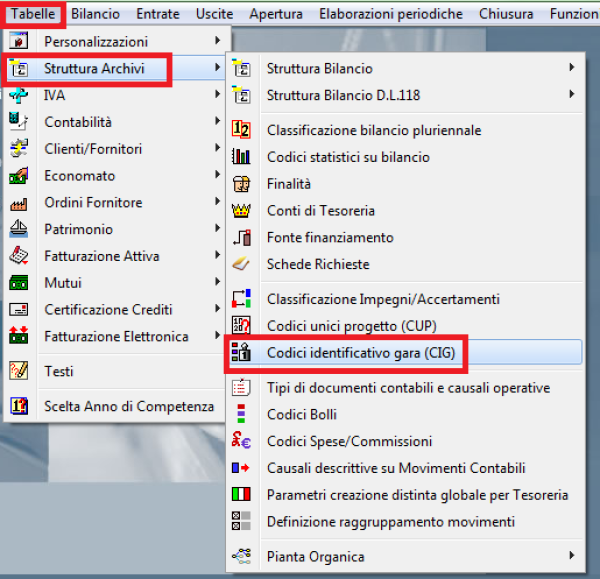The image size is (600, 579).
Task: Click the Pianta Organica icon
Action: (x=241, y=556)
